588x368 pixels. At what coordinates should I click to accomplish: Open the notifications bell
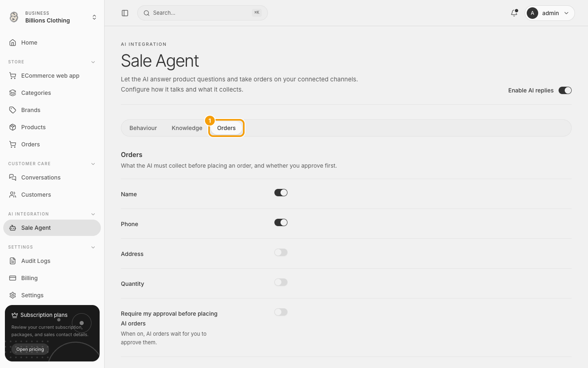(514, 13)
